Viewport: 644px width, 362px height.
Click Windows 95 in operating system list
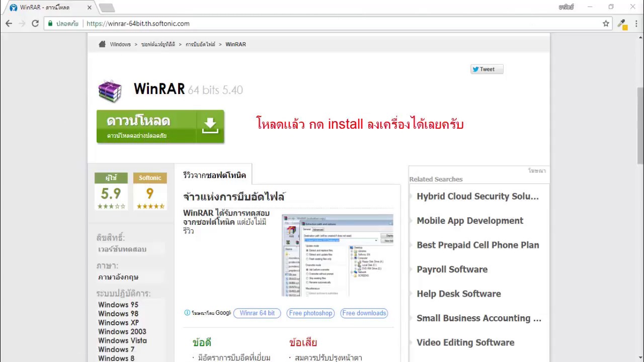118,305
